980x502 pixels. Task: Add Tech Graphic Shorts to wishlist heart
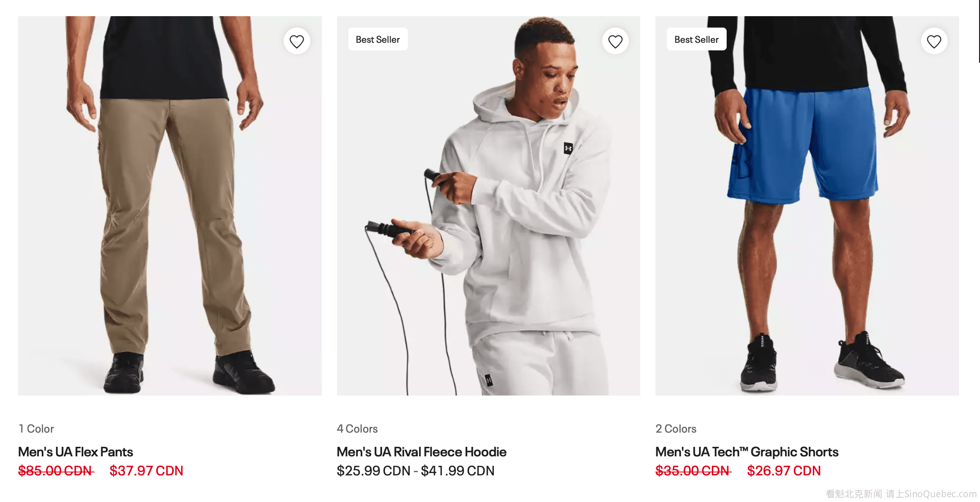pyautogui.click(x=934, y=41)
